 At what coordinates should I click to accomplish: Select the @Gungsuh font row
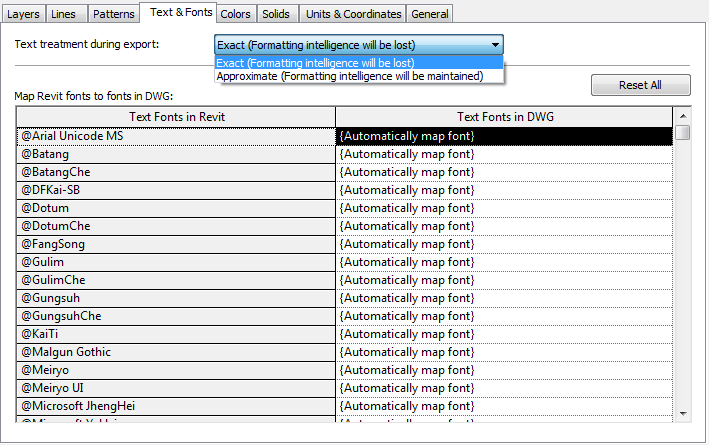pos(176,298)
